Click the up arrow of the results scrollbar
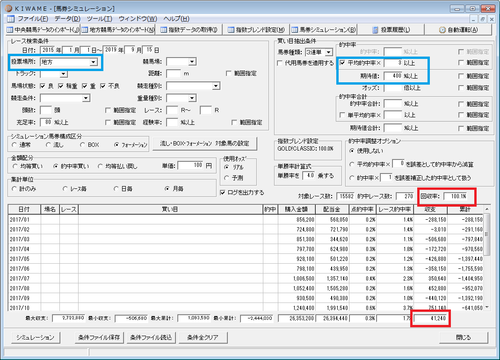Image resolution: width=500 pixels, height=360 pixels. 487,209
